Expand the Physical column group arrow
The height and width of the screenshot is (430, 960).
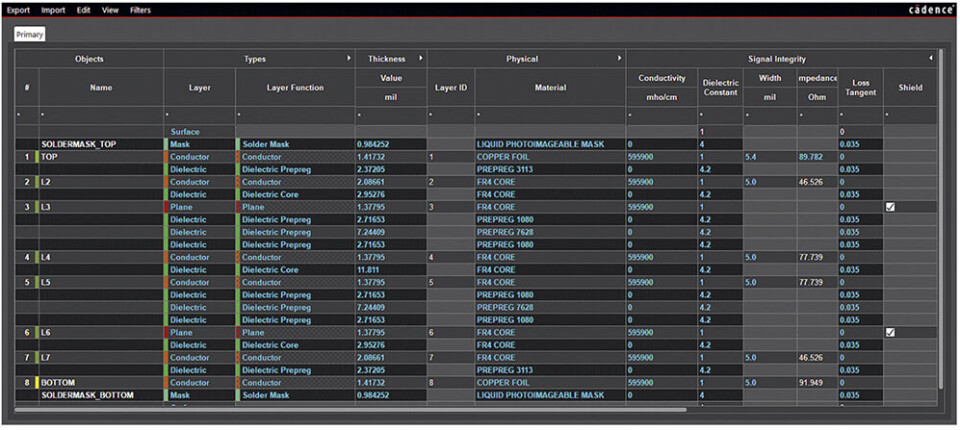click(x=620, y=58)
